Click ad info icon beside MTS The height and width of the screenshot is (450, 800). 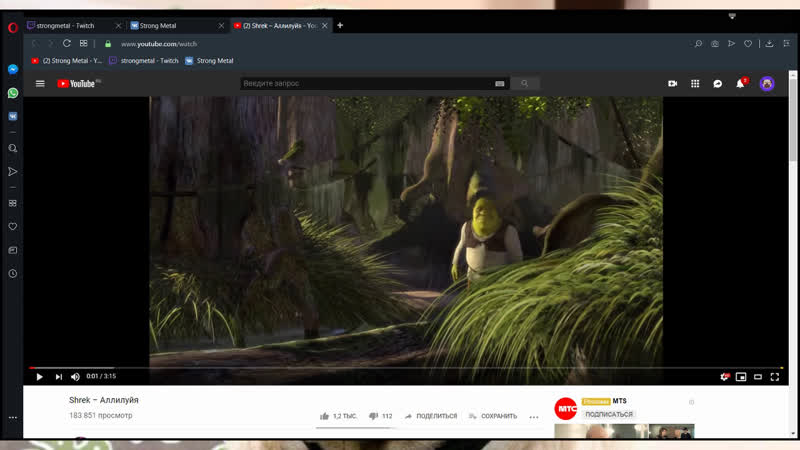[x=691, y=402]
